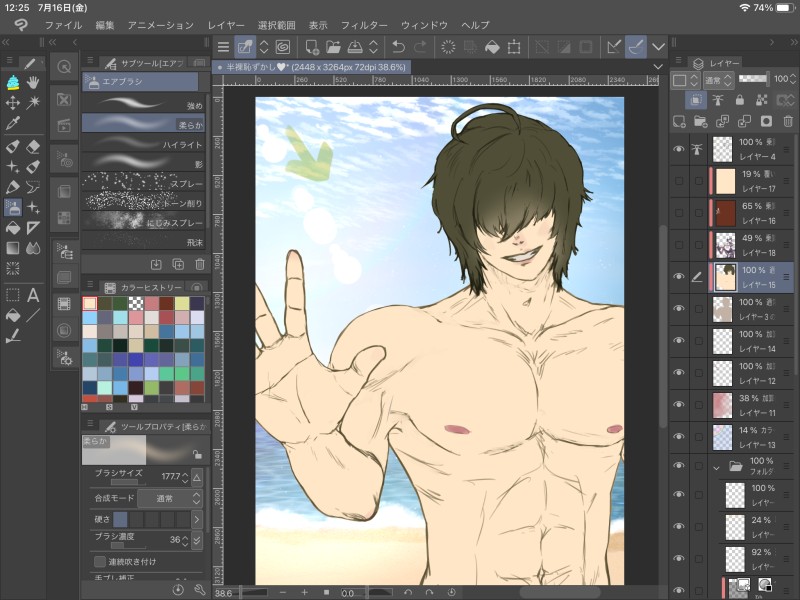Select the Eraser tool
800x600 pixels.
[33, 147]
